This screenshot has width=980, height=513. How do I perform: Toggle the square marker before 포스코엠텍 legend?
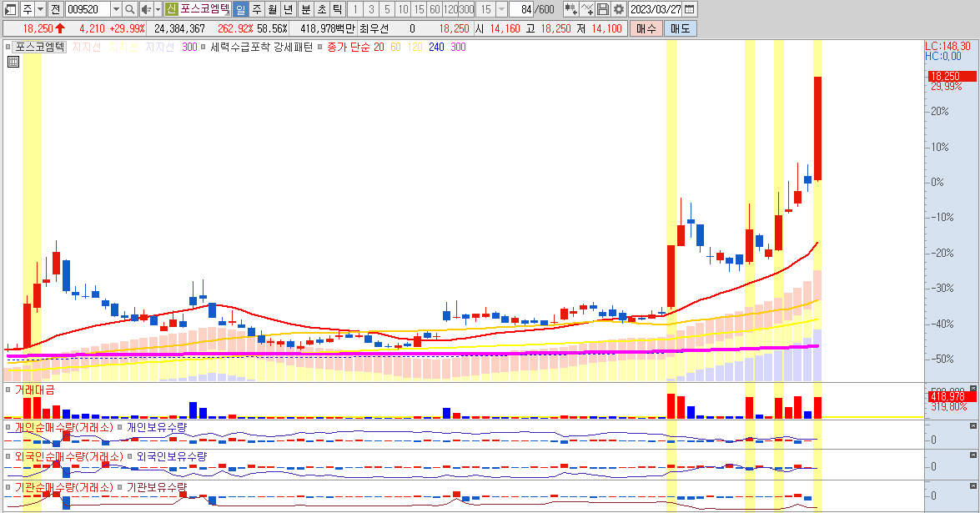(x=8, y=47)
